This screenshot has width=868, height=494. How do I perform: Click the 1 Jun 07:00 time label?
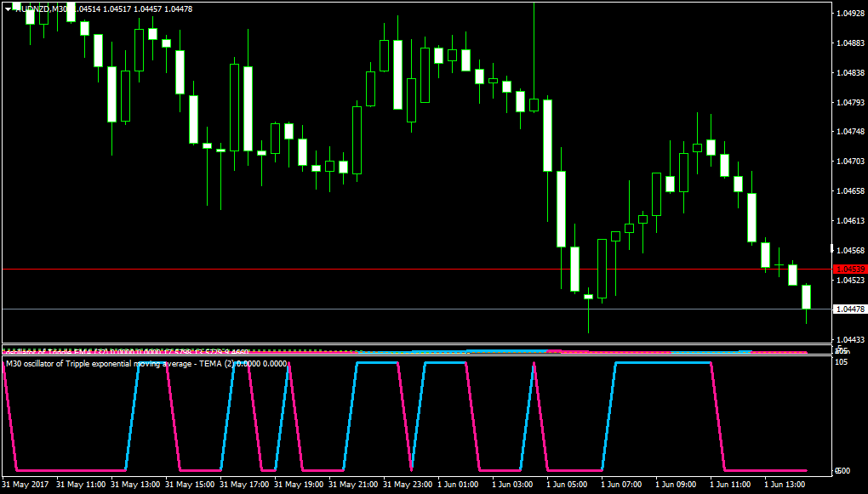[x=622, y=484]
